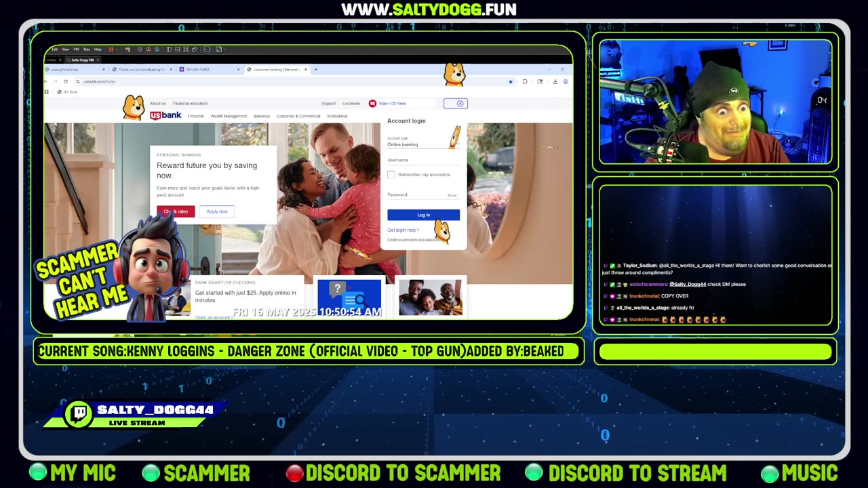868x488 pixels.
Task: Open the Business navigation menu
Action: point(262,116)
